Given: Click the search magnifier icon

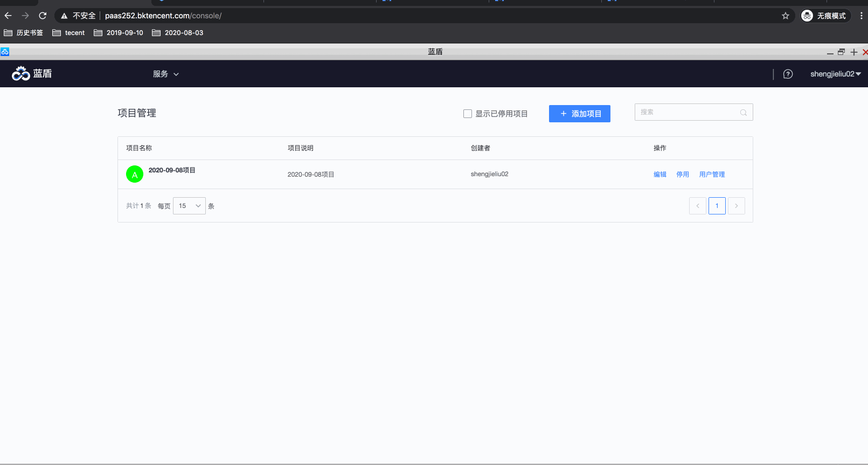Looking at the screenshot, I should [744, 112].
